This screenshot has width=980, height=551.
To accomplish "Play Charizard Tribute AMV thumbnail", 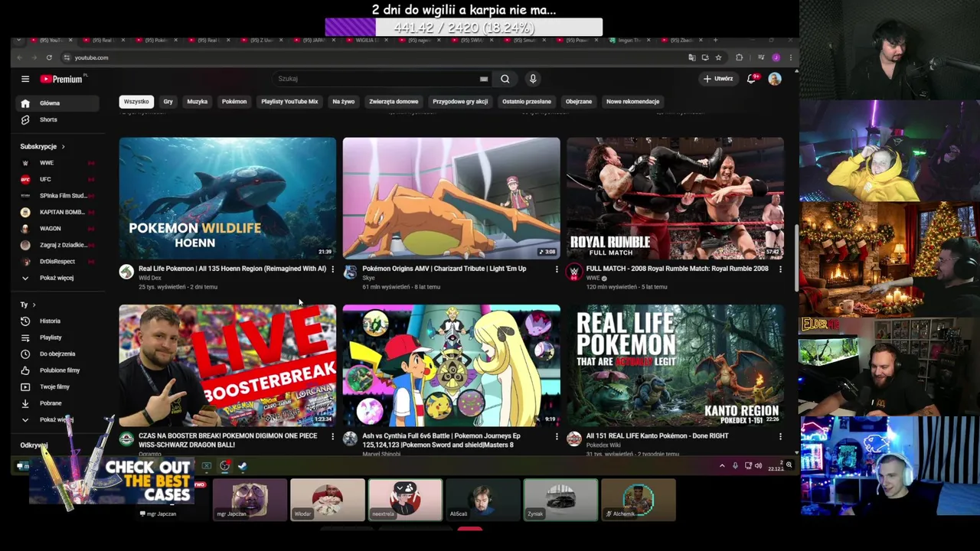I will 452,198.
